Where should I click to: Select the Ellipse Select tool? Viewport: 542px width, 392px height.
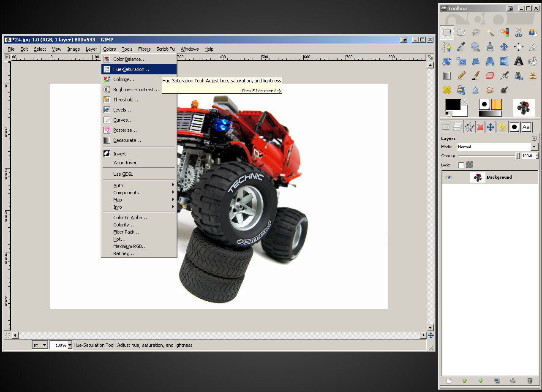pyautogui.click(x=461, y=32)
